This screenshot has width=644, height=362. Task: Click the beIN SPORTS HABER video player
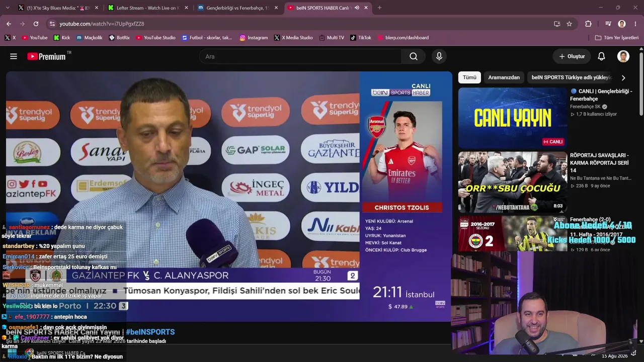click(229, 196)
